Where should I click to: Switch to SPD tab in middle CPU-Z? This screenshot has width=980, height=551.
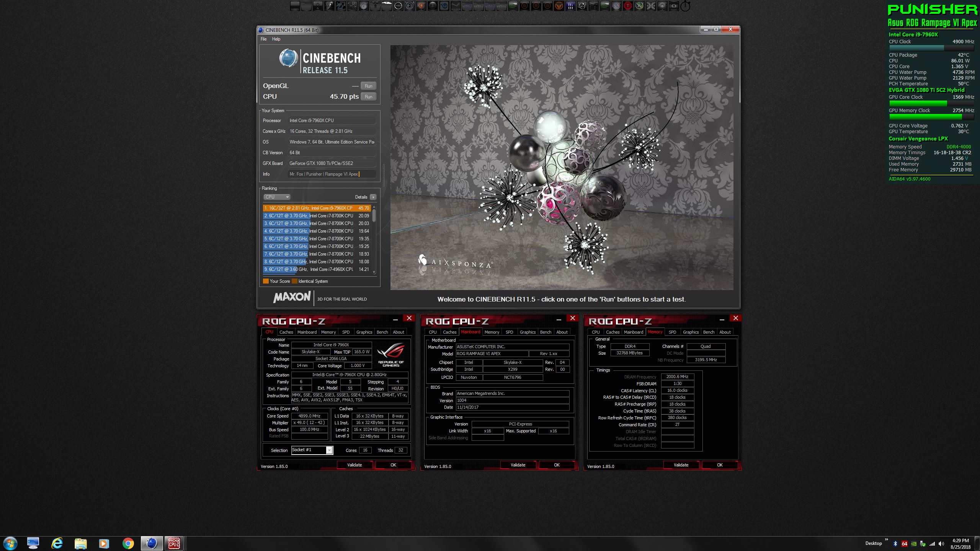point(509,332)
